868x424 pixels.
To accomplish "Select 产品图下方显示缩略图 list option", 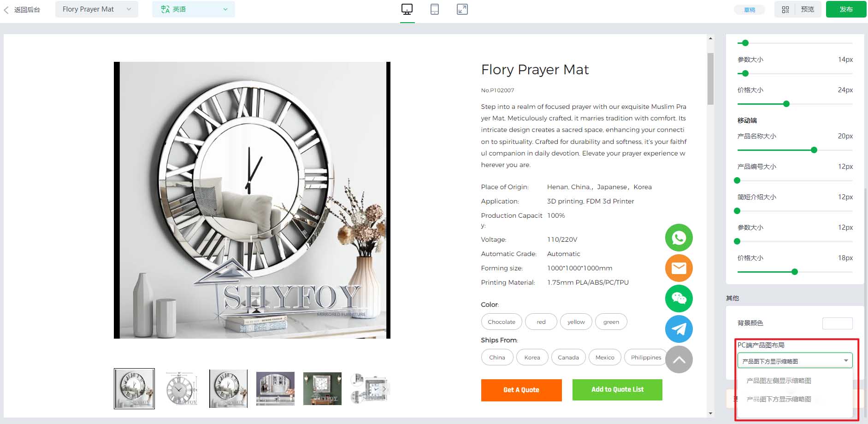I will [779, 399].
